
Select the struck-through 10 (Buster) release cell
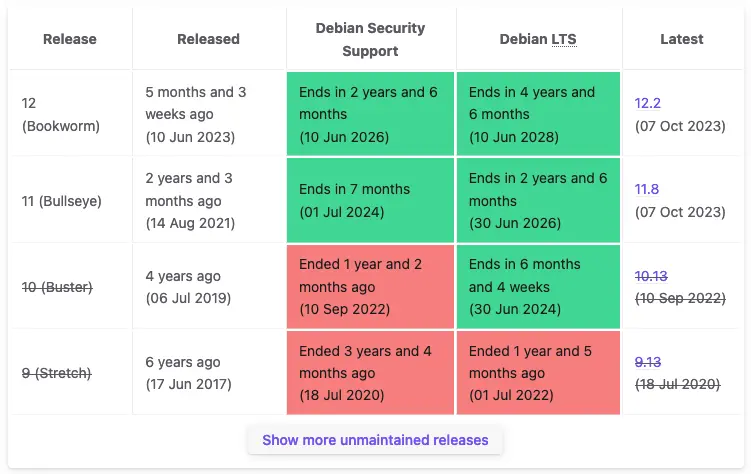pos(57,287)
